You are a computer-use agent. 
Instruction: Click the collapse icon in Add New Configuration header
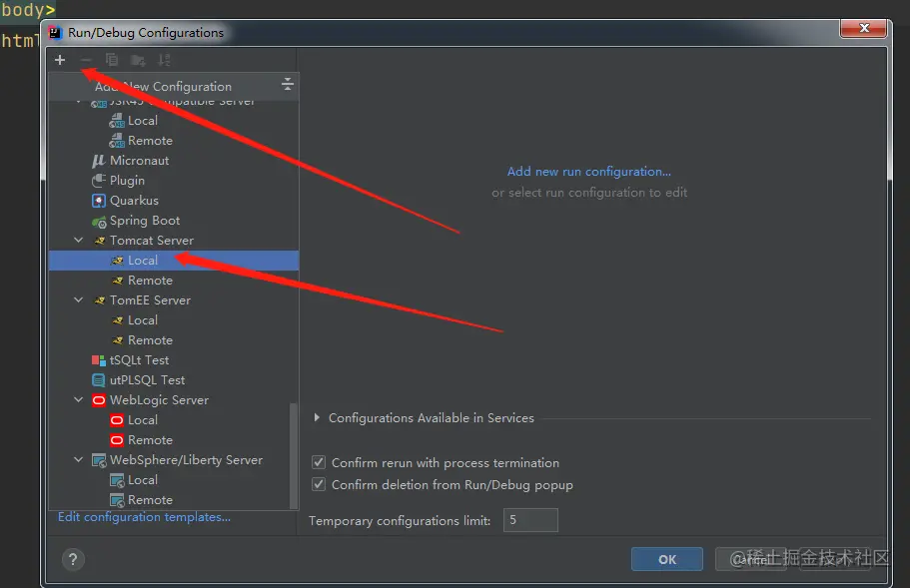(288, 85)
